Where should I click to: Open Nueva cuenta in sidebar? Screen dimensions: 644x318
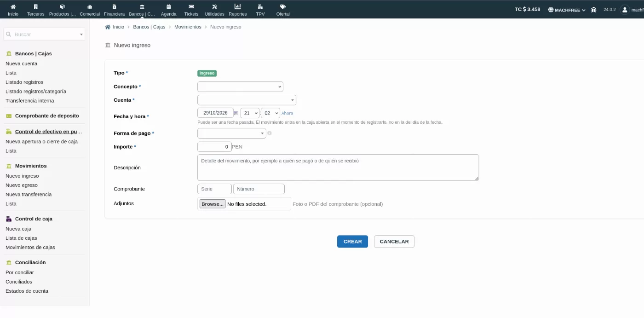coord(21,64)
